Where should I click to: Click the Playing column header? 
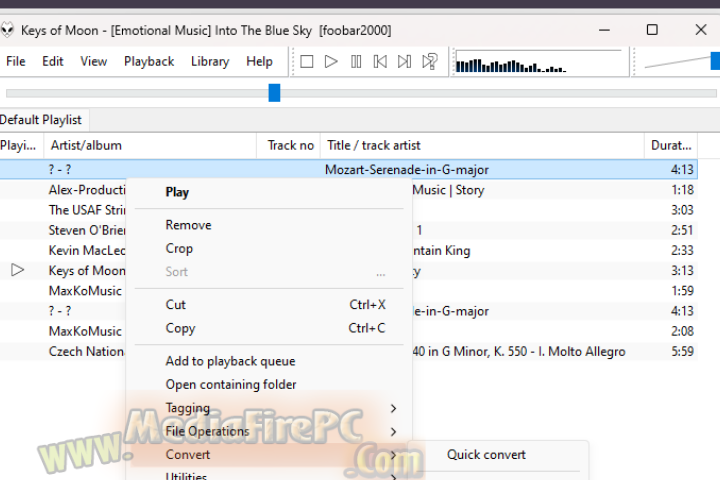tap(21, 146)
